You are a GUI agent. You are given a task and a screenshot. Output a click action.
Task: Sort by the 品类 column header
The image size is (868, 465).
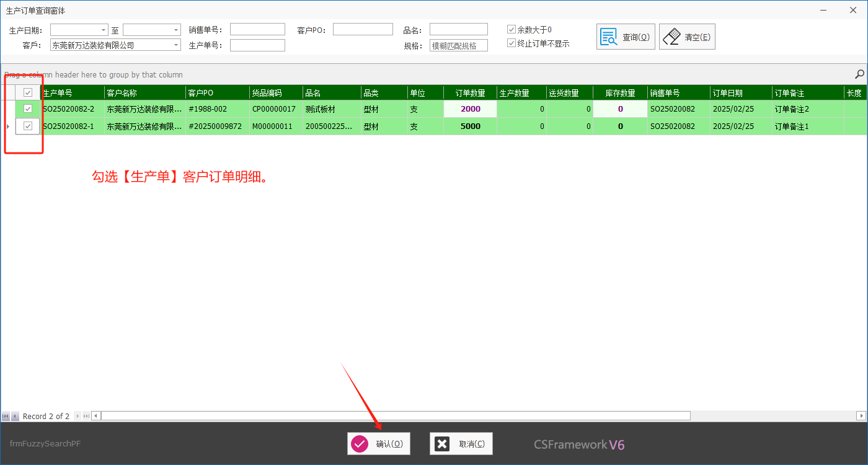pos(384,93)
